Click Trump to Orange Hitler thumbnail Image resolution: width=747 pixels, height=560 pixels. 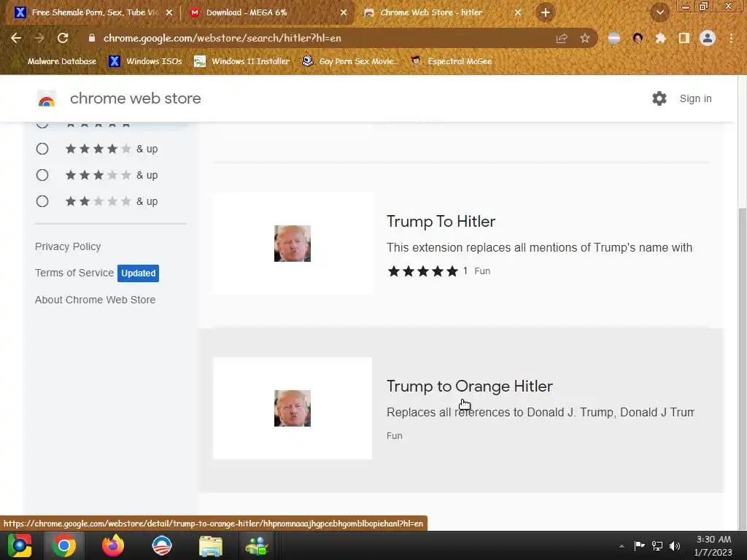293,408
